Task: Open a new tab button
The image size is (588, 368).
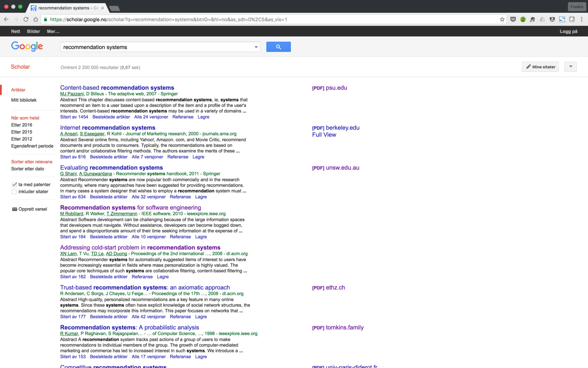Action: point(115,8)
